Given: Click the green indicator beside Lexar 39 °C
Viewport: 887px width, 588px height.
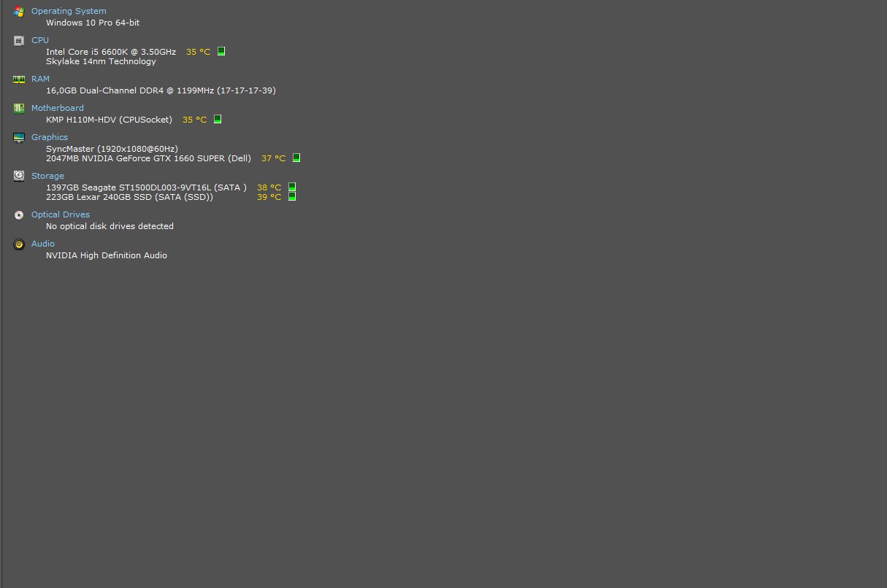Looking at the screenshot, I should click(292, 196).
